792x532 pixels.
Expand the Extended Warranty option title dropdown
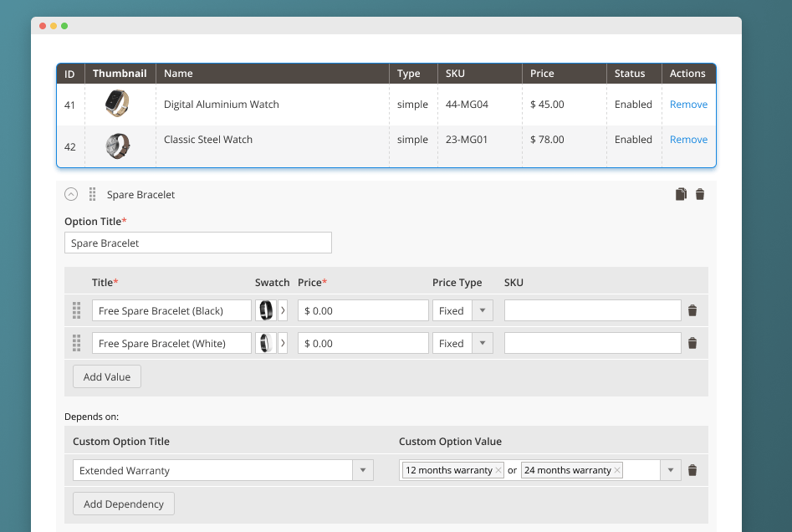click(x=363, y=470)
